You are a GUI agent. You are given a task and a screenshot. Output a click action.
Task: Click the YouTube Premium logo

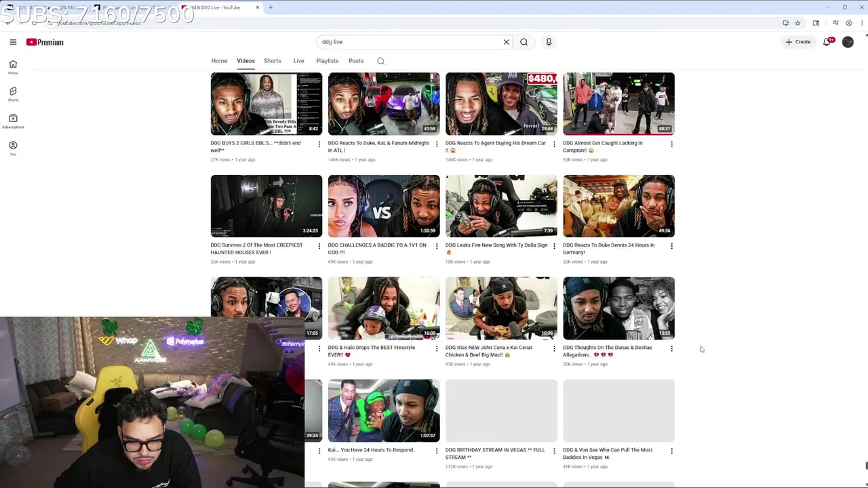pyautogui.click(x=45, y=42)
